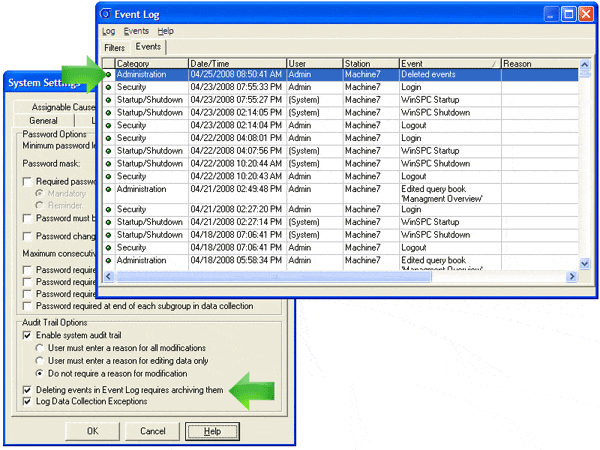This screenshot has height=450, width=600.
Task: Open the Events menu
Action: pos(136,31)
